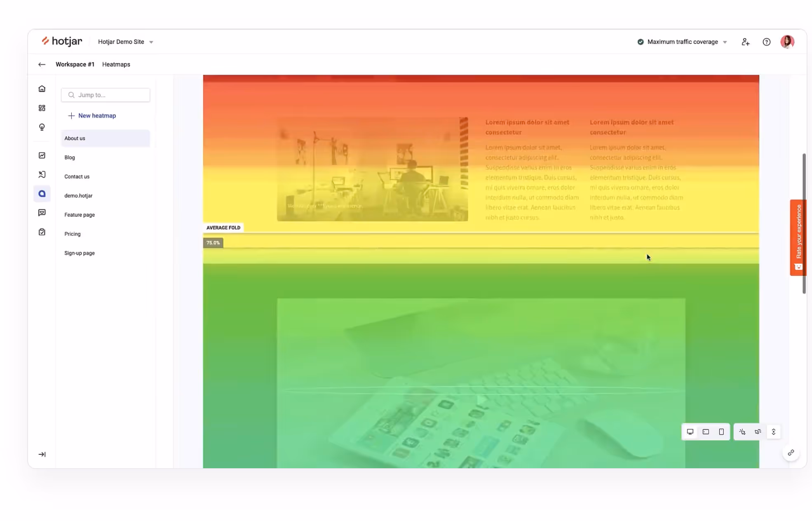Open the Trends chart icon
The height and width of the screenshot is (521, 812).
coord(42,155)
